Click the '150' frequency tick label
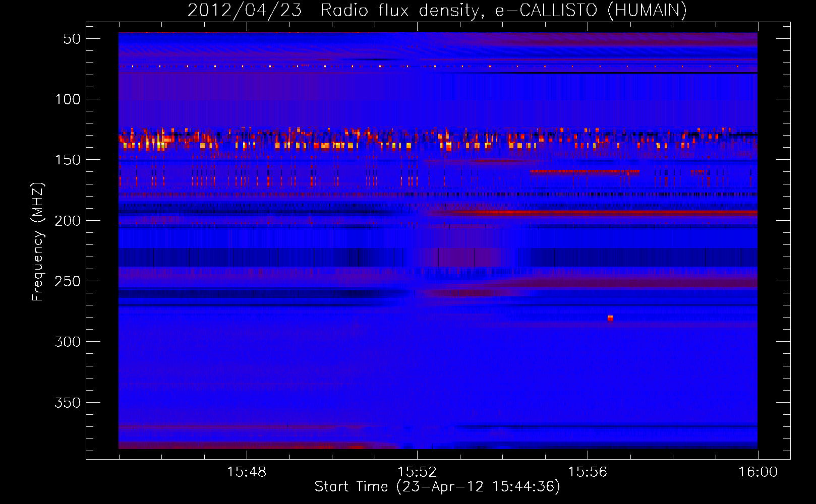This screenshot has height=504, width=816. (68, 160)
